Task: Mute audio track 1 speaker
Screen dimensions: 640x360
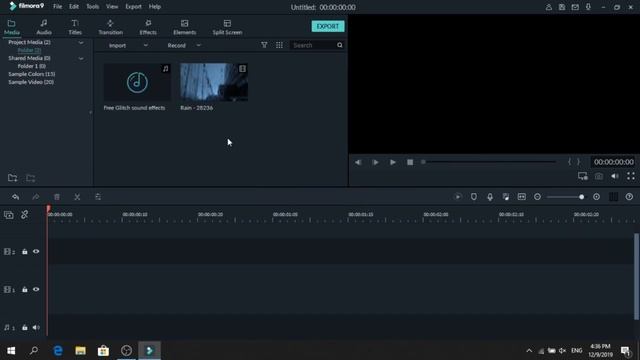Action: (x=36, y=327)
